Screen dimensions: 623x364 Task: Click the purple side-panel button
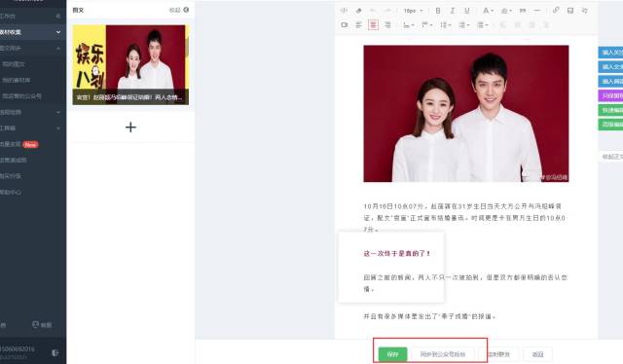click(x=611, y=95)
